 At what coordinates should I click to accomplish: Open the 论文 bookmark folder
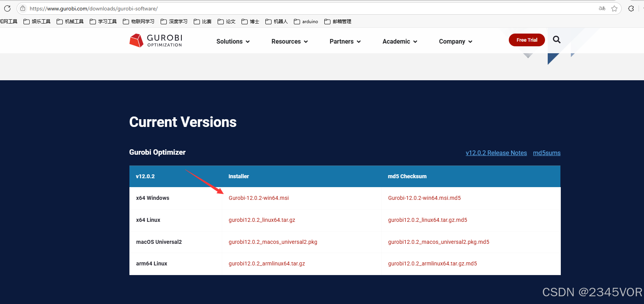click(x=226, y=22)
